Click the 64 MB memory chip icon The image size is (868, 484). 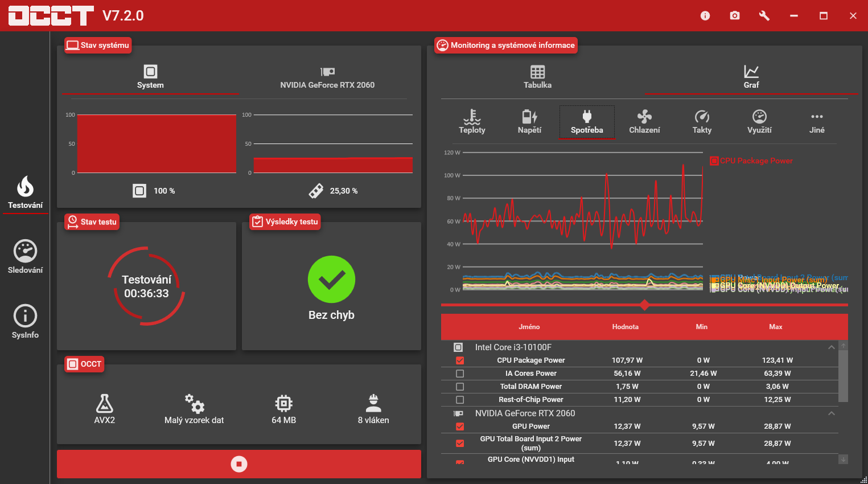(x=283, y=403)
